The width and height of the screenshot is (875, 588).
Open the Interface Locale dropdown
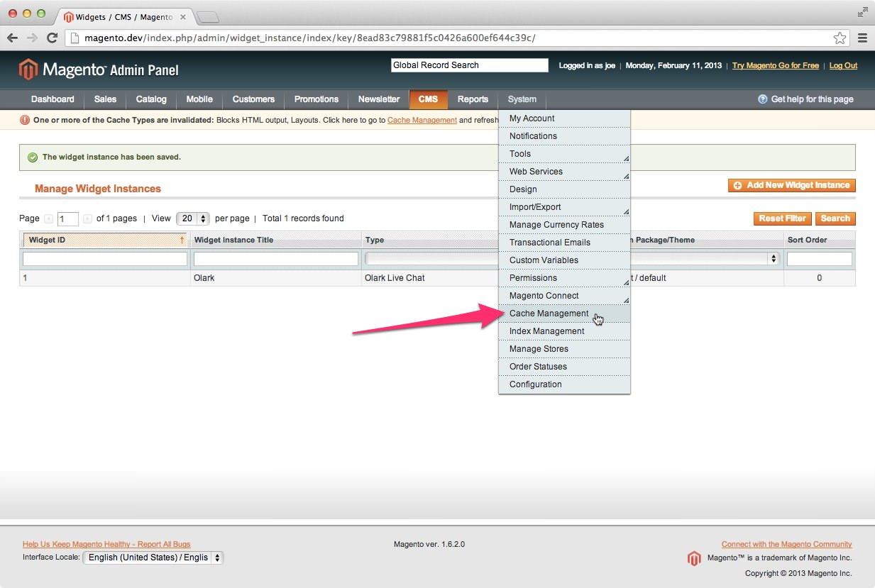(x=153, y=558)
